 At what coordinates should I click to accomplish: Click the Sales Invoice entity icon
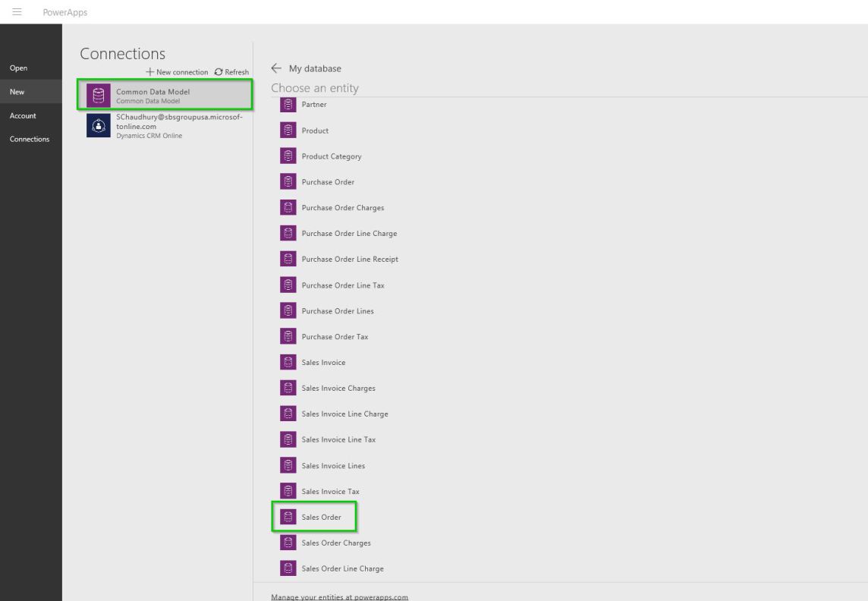coord(288,362)
